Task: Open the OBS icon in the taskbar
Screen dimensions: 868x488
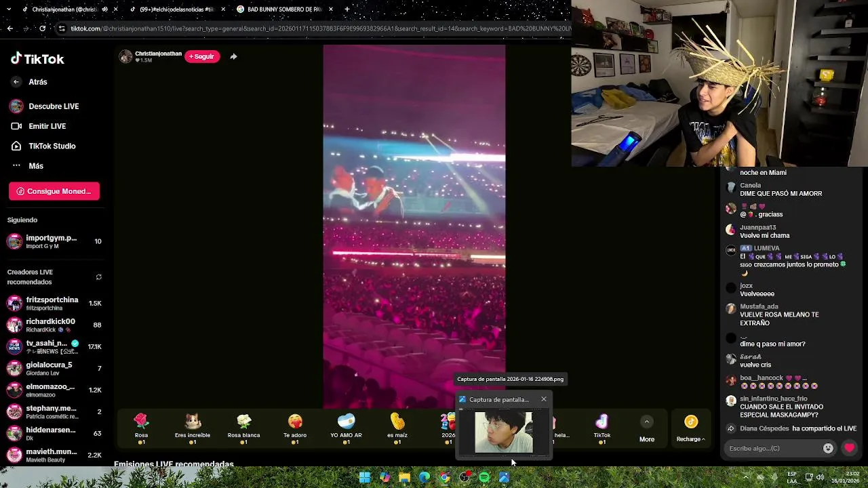Action: (465, 478)
